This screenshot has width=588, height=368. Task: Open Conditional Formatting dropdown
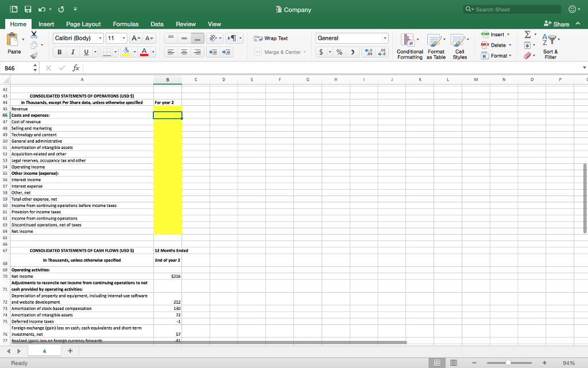[410, 46]
